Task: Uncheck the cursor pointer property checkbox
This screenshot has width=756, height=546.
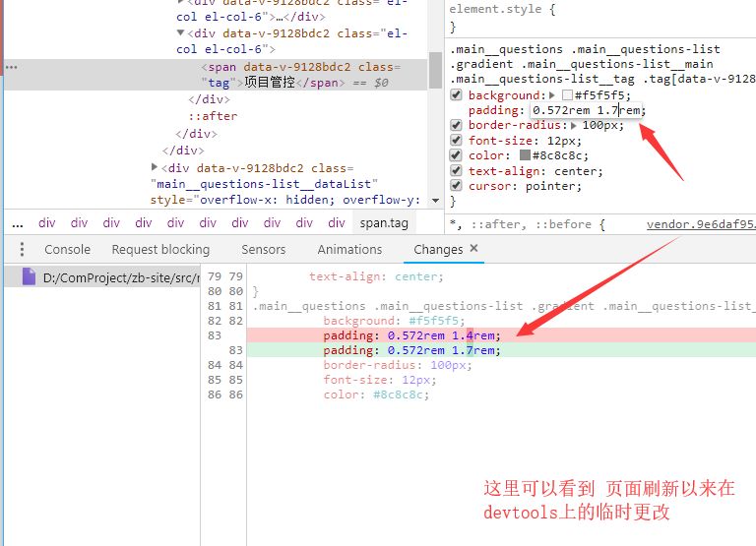Action: tap(456, 186)
